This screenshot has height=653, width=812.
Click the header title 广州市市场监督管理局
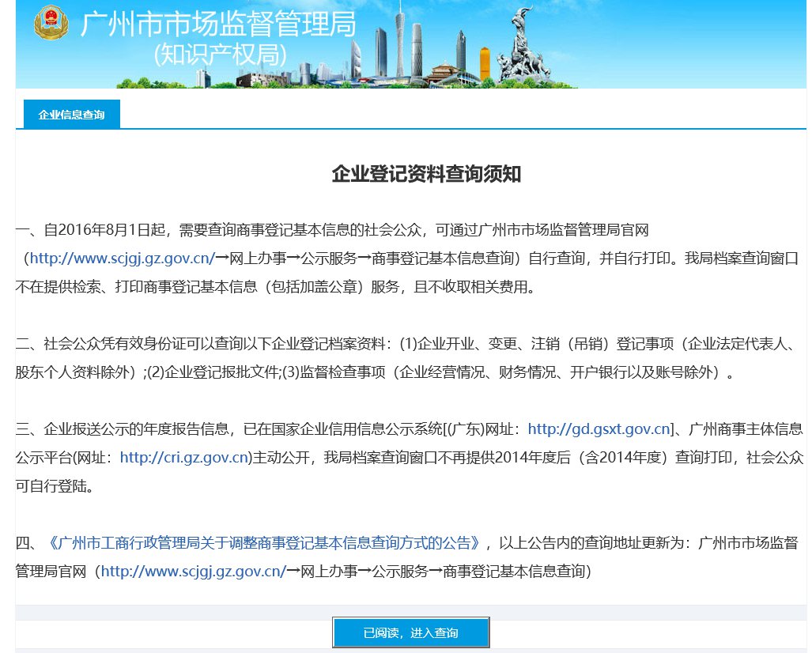(218, 25)
